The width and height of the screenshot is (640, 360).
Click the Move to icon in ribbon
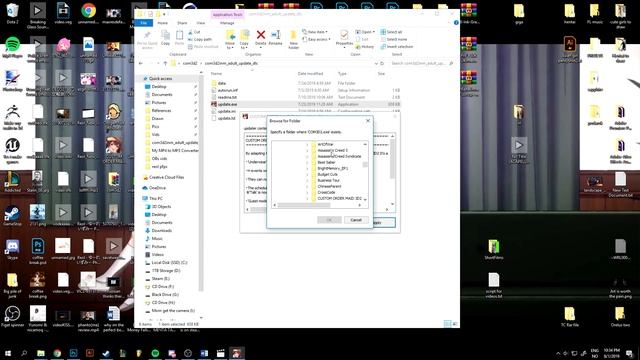click(230, 35)
